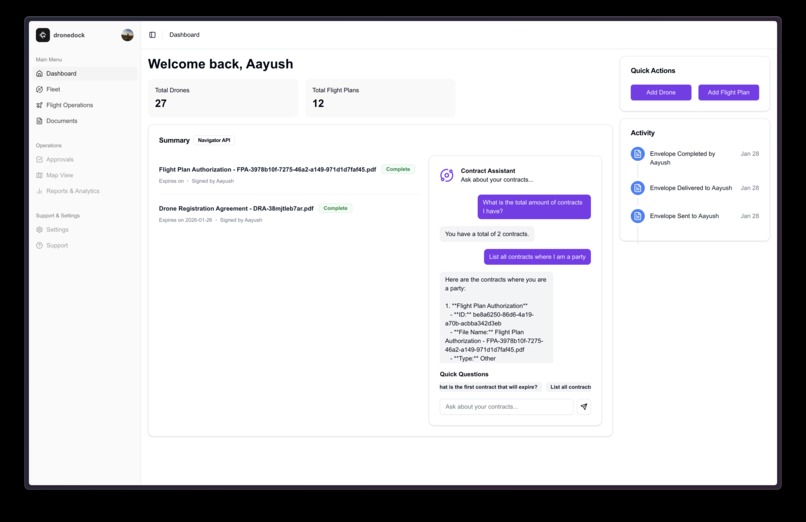Click the assistant reply listing contracts

(x=497, y=318)
